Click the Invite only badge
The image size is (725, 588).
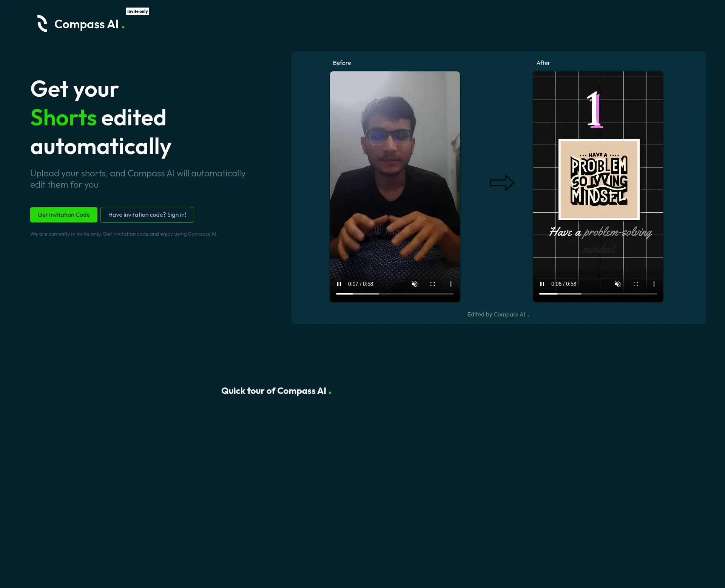pyautogui.click(x=137, y=11)
